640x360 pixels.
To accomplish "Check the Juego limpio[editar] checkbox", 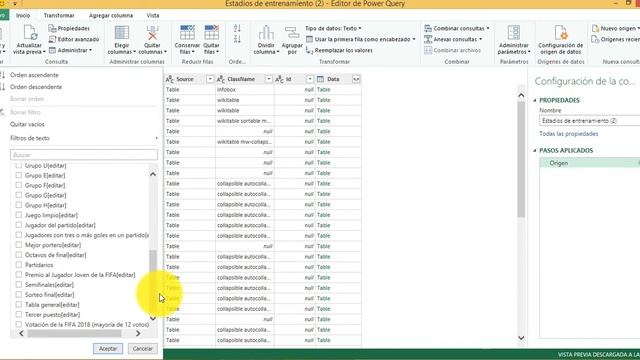I will (18, 215).
